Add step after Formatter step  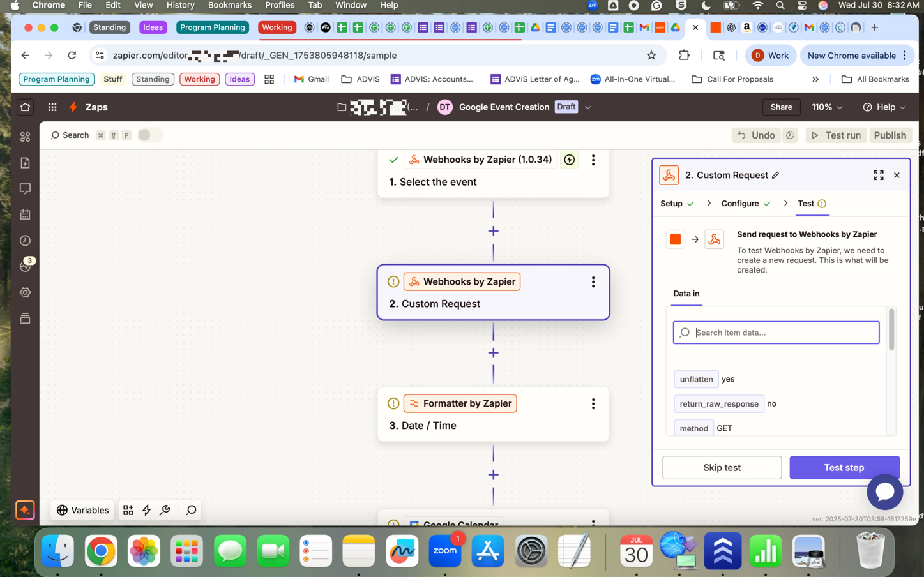click(493, 475)
